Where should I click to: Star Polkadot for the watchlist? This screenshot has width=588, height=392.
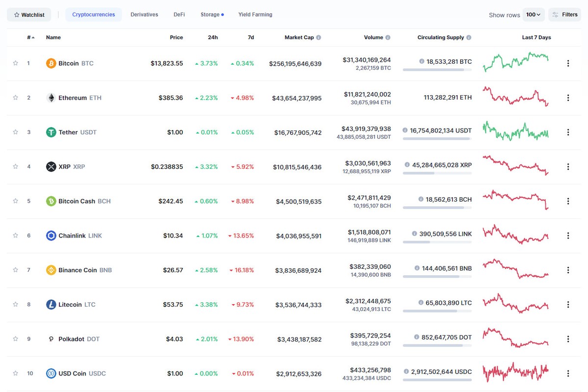15,339
